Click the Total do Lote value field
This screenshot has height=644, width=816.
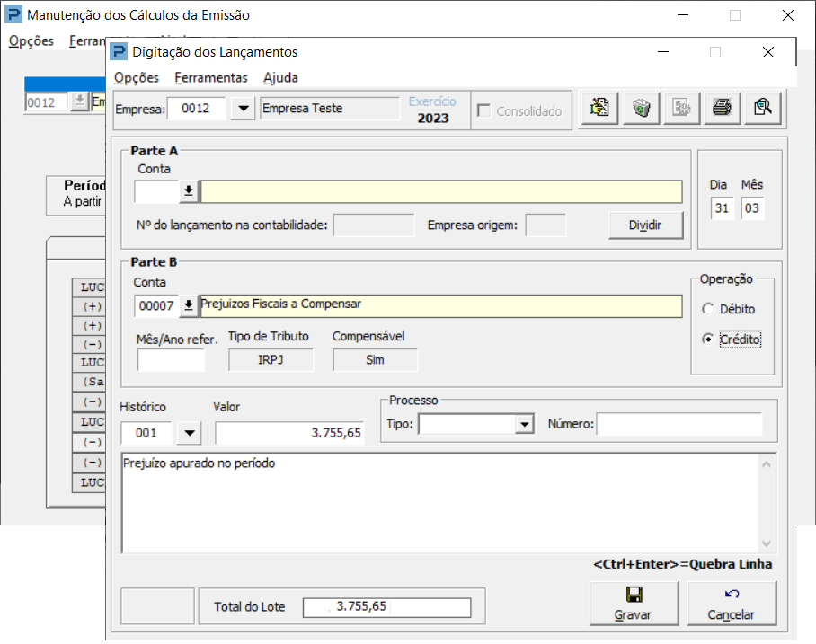[386, 607]
